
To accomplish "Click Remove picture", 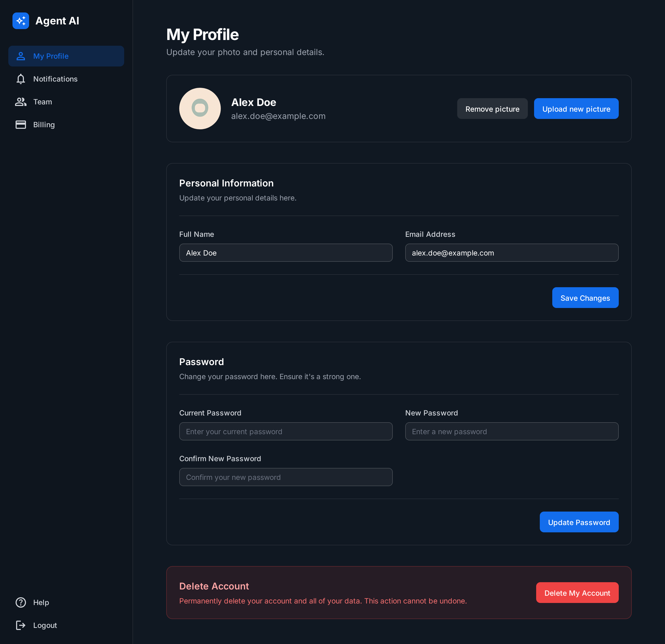I will click(x=492, y=109).
